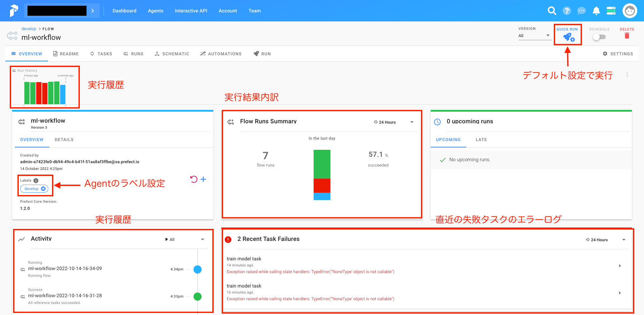Screen dimensions: 644x315
Task: Open the Activity panel filter dropdown
Action: (x=202, y=239)
